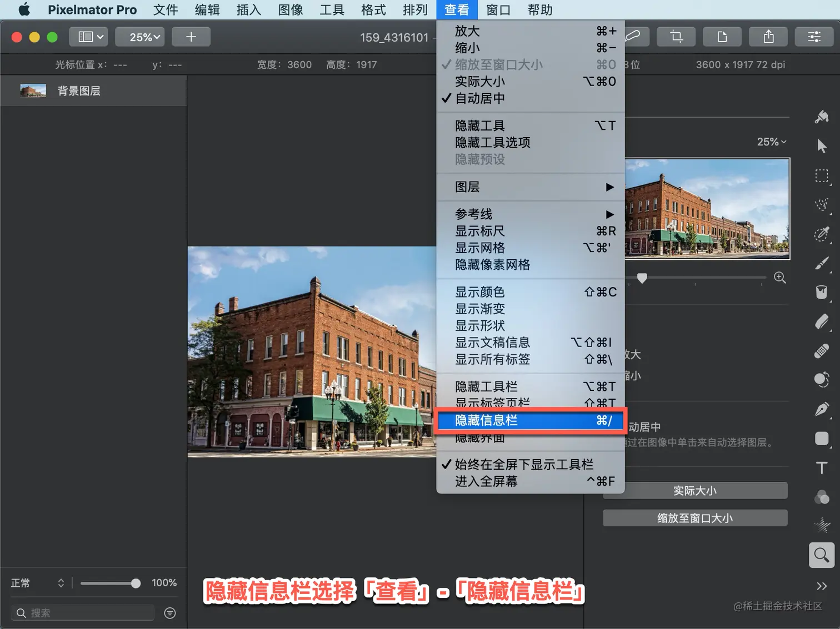
Task: Toggle 隐藏像素网格 in the menu
Action: click(x=531, y=265)
